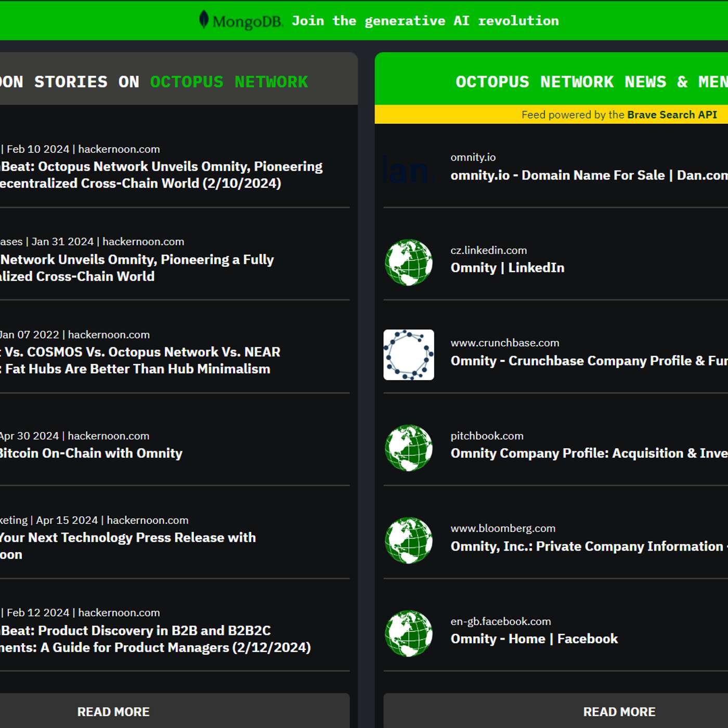The height and width of the screenshot is (728, 728).
Task: Click globe icon beside cz.linkedin.com result
Action: click(408, 263)
